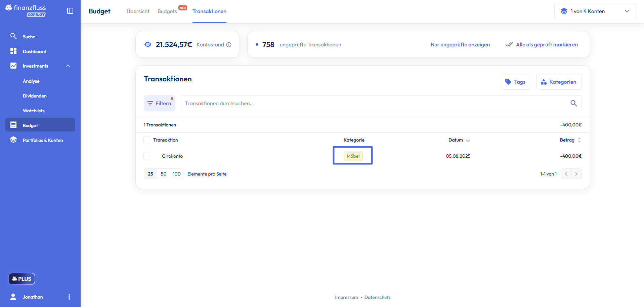Click the search magnifier in transactions field
Viewport: 644px width, 307px height.
pos(573,103)
